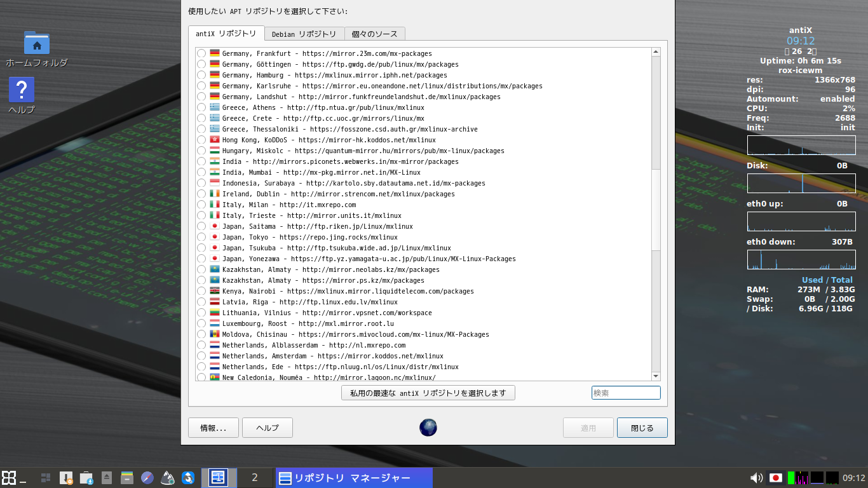Viewport: 868px width, 488px height.
Task: Open the 個々のソース tab
Action: pos(374,34)
